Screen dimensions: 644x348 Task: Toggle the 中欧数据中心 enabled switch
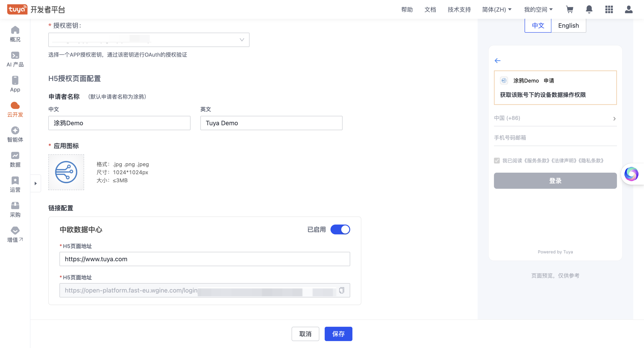click(340, 229)
